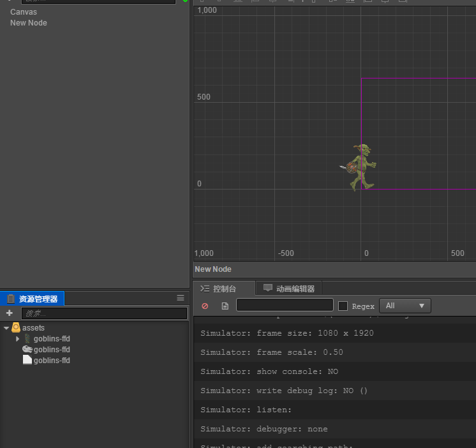Select the 资源管理器 tab
This screenshot has width=476, height=448.
click(x=32, y=299)
